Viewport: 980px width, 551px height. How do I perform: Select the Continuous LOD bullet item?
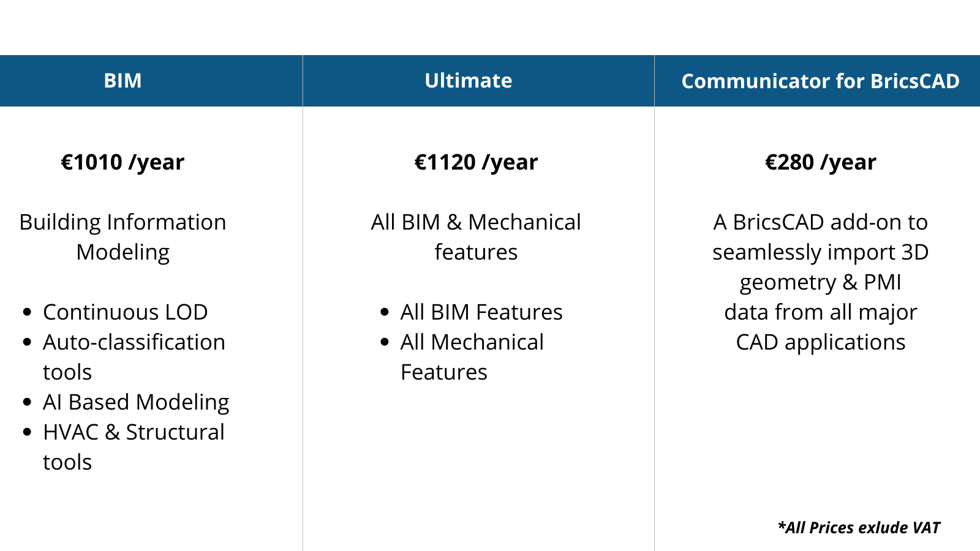[x=125, y=312]
